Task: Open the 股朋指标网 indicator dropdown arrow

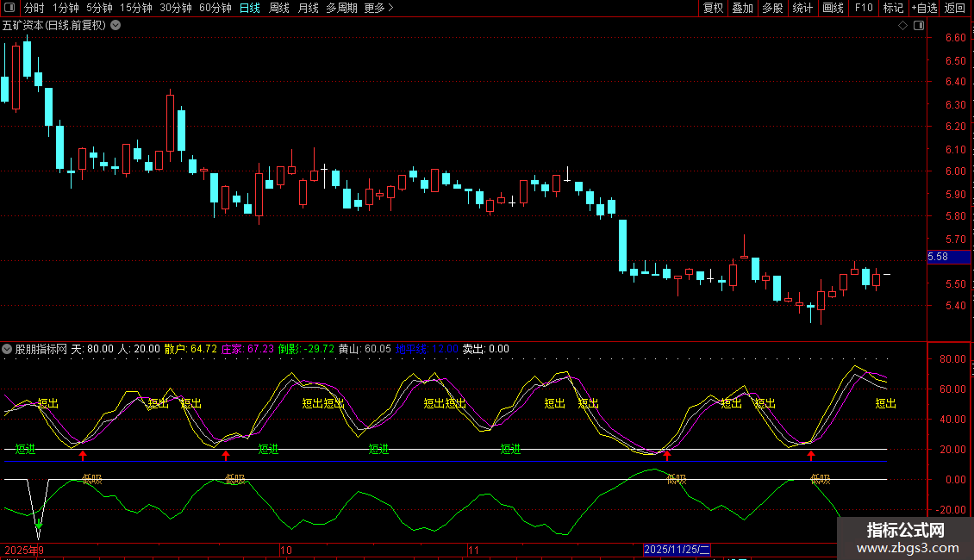Action: 8,350
